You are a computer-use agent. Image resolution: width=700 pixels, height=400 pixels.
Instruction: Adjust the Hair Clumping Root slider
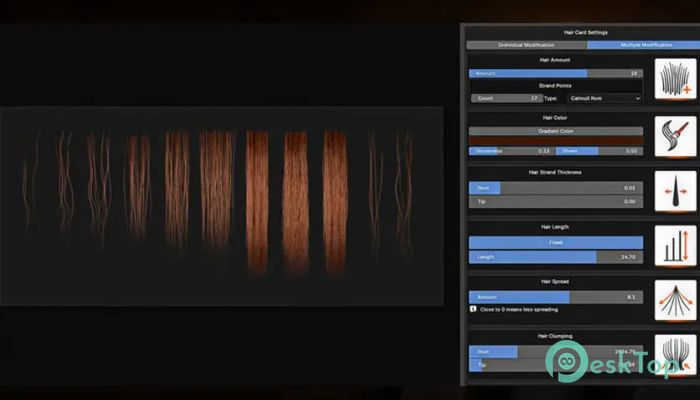click(x=556, y=352)
